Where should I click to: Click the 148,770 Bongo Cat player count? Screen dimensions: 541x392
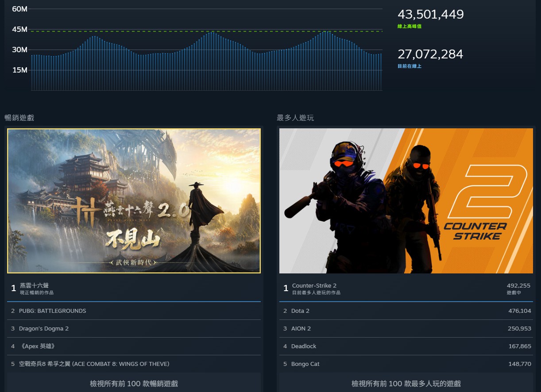520,364
